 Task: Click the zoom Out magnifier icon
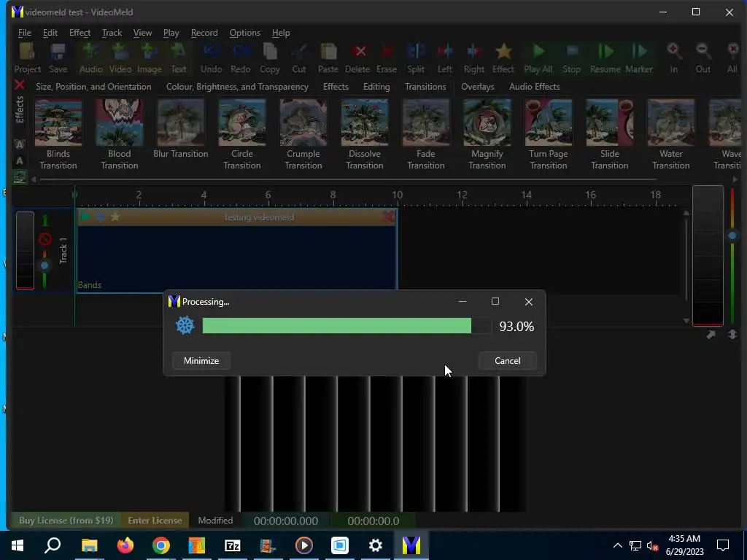coord(703,58)
